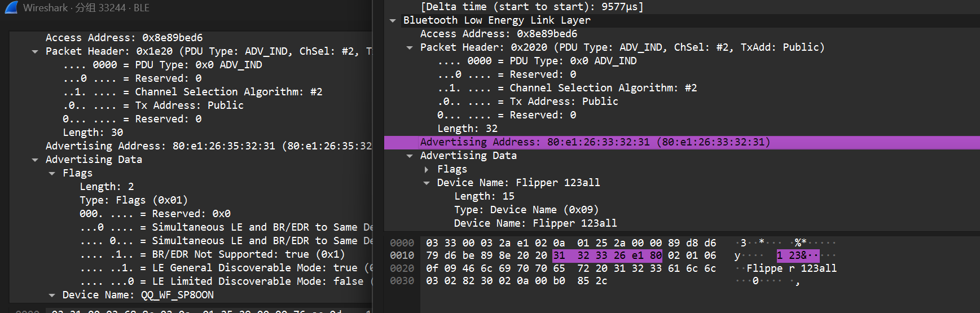Screen dimensions: 980x313
Task: Click hex dump offset 0030
Action: pos(402,281)
